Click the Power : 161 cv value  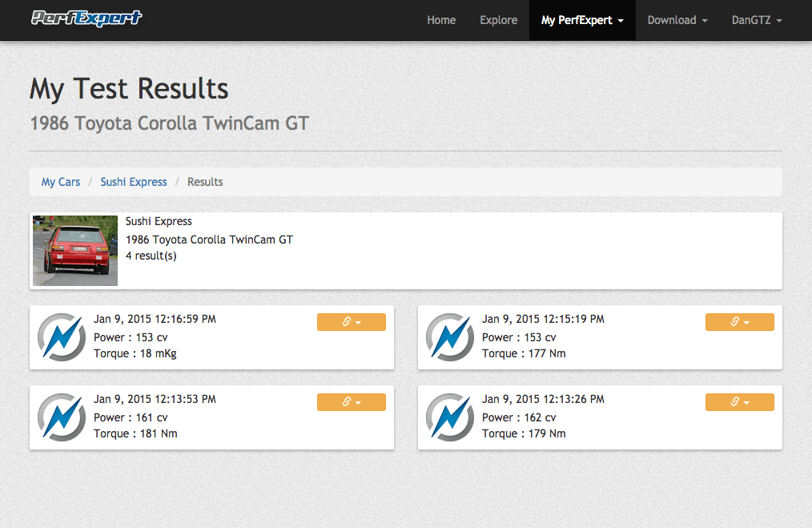(x=131, y=417)
